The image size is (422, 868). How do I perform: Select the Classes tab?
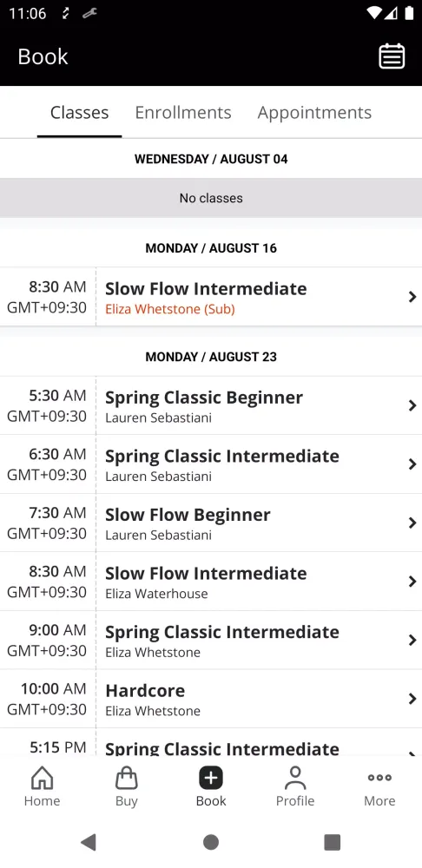tap(79, 112)
